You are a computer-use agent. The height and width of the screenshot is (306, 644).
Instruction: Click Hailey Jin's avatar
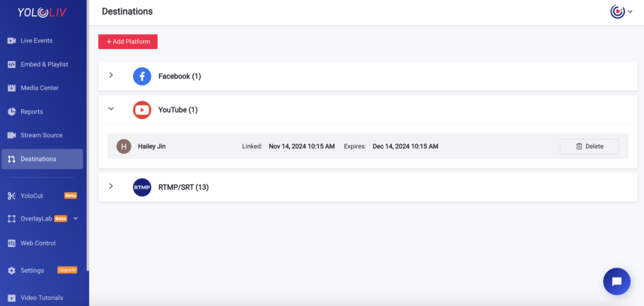pos(124,146)
